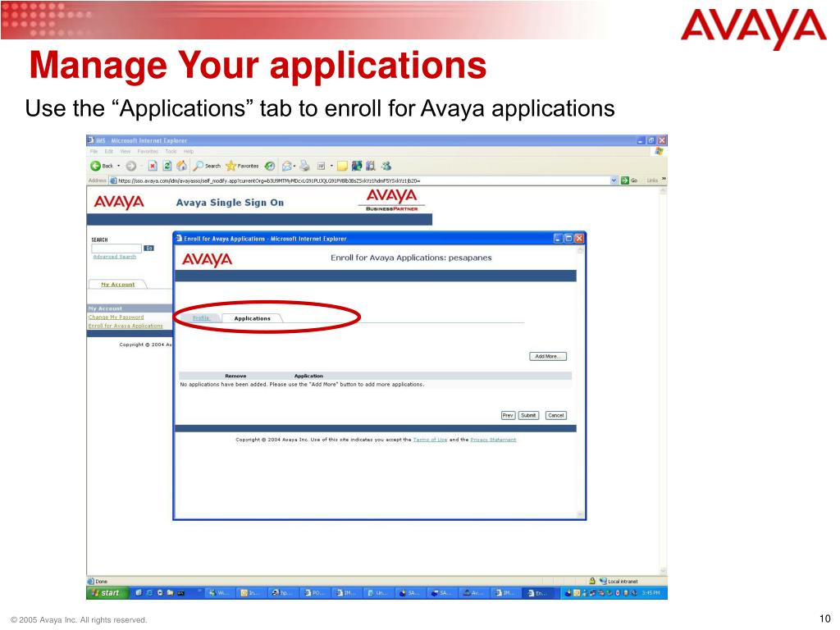Open the Edit menu in IE

click(109, 152)
